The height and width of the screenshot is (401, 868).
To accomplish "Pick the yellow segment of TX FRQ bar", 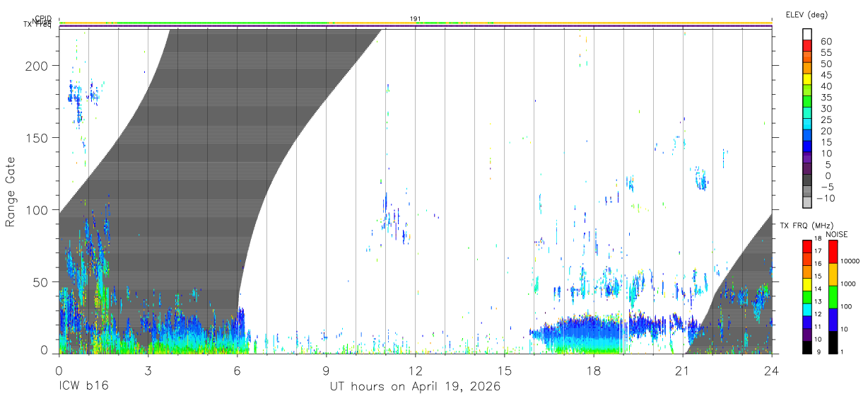I will pyautogui.click(x=807, y=284).
